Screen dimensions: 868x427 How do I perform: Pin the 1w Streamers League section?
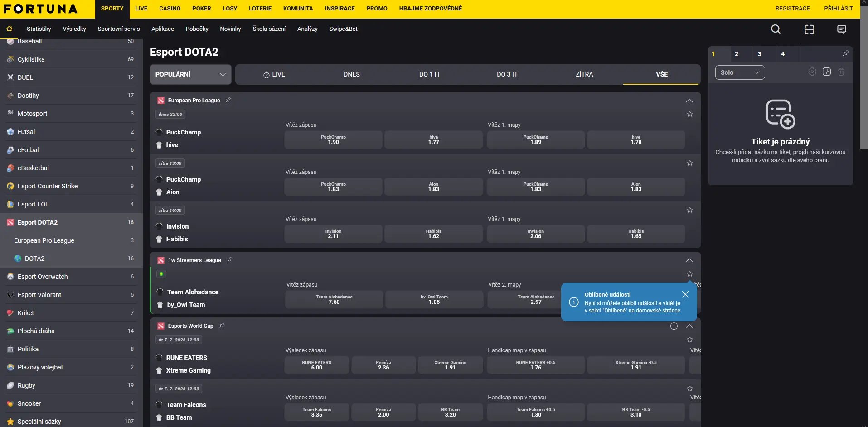click(230, 260)
